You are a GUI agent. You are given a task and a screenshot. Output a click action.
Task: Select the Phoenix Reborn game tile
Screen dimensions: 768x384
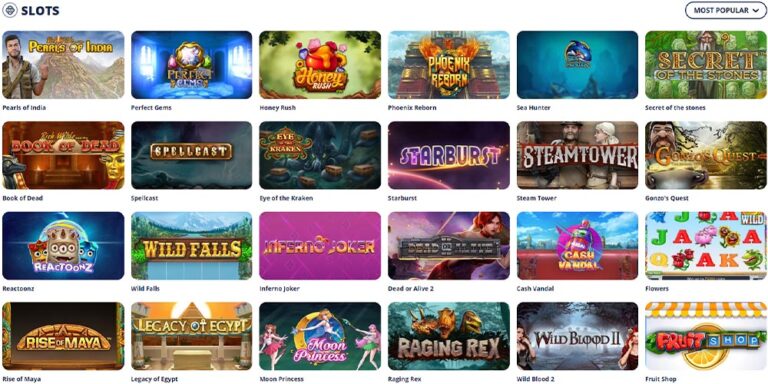[x=449, y=65]
